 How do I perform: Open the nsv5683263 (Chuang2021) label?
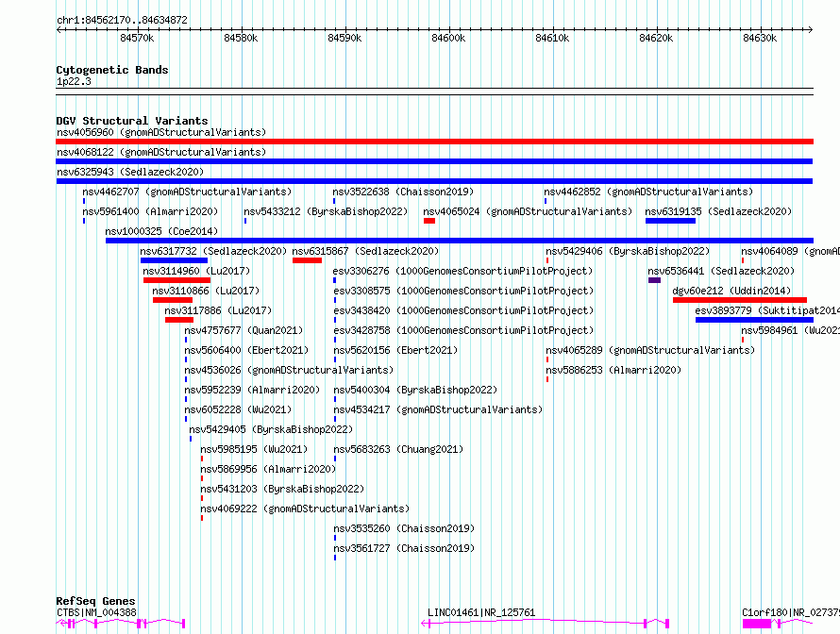point(398,449)
